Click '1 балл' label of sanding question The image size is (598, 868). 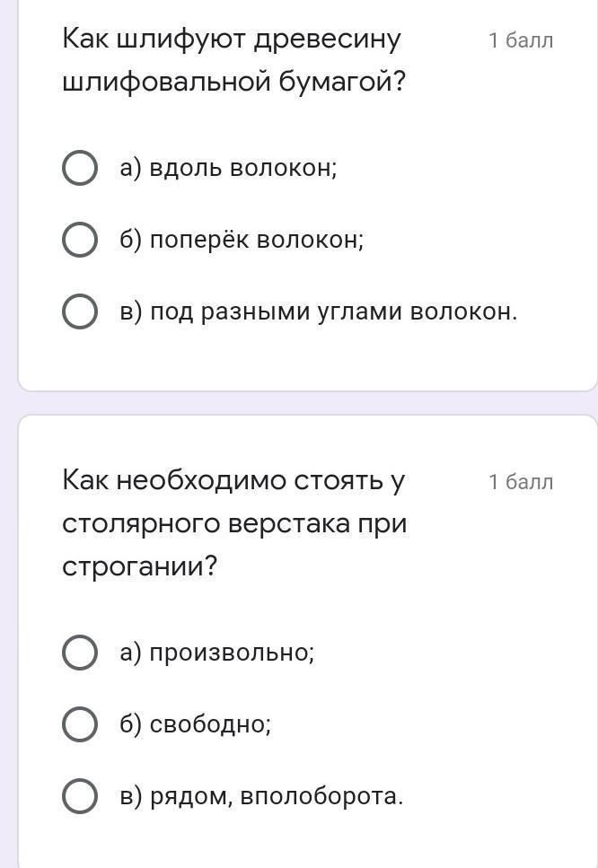[x=521, y=40]
